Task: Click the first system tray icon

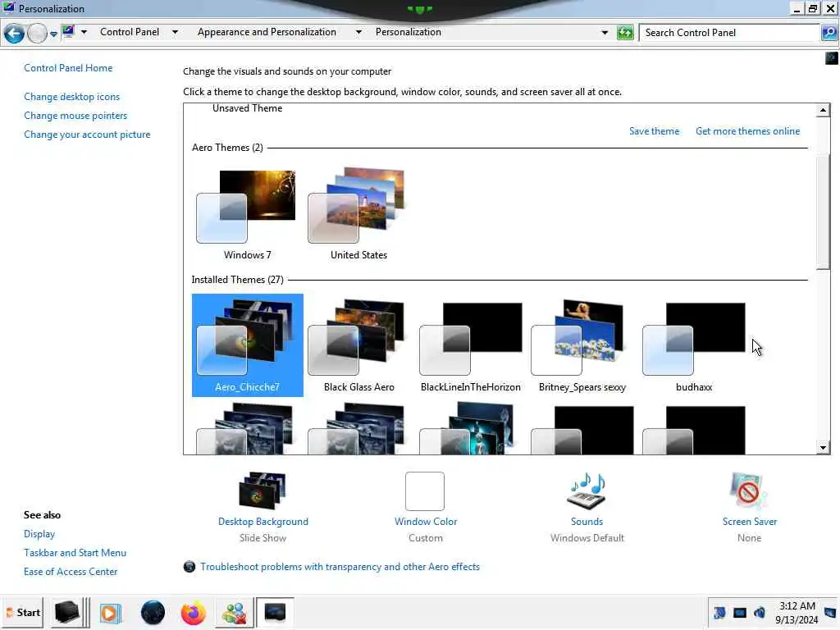Action: [x=719, y=612]
